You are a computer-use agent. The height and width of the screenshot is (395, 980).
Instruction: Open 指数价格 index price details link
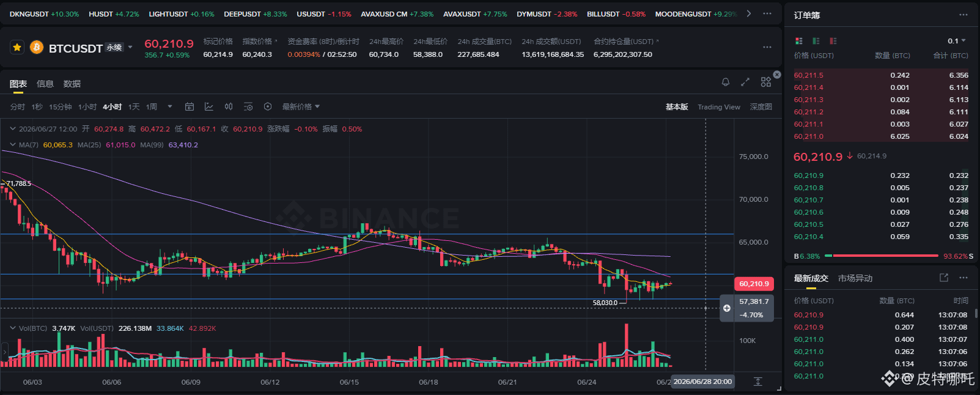coord(260,42)
